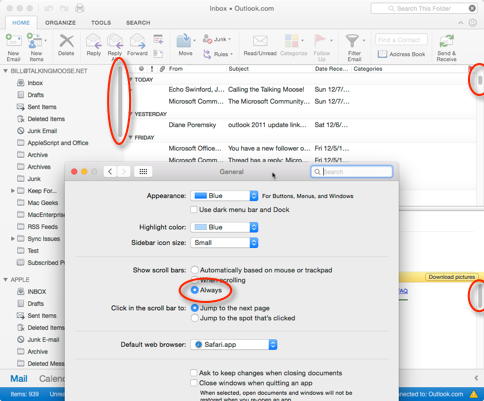Expand the Keep For... folder
The width and height of the screenshot is (484, 401).
[13, 191]
